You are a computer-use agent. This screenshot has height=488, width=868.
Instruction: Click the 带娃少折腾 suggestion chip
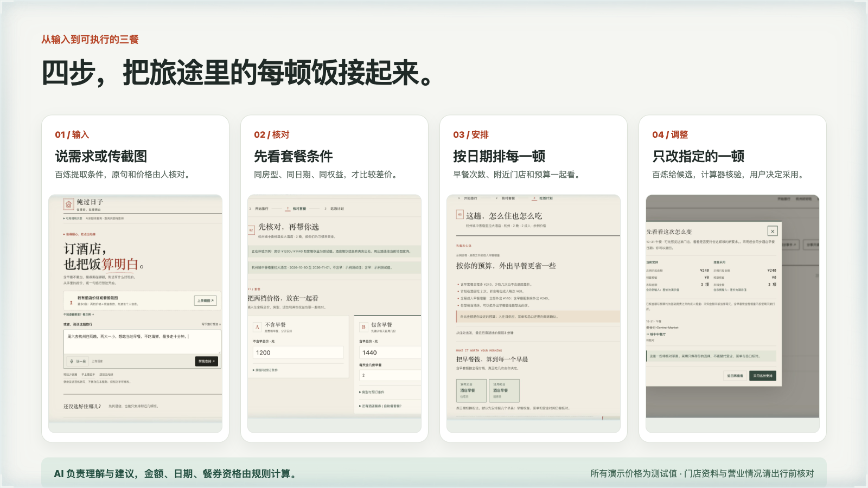(x=71, y=375)
